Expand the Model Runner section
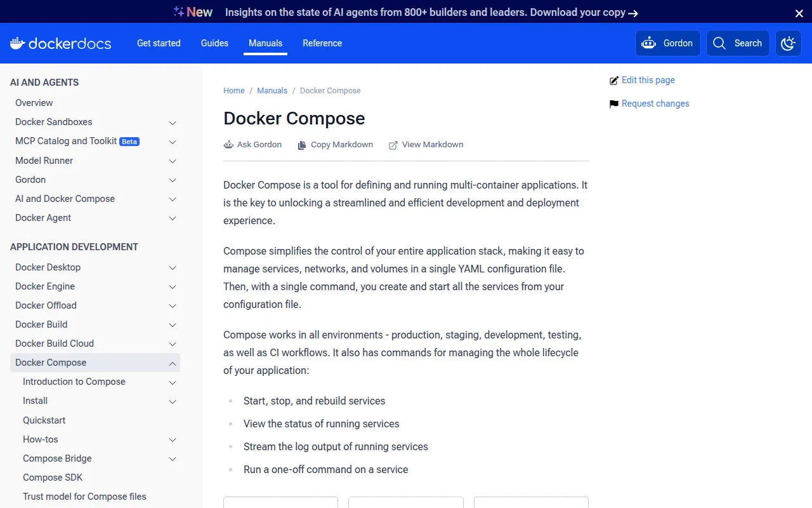This screenshot has height=508, width=812. (x=173, y=161)
